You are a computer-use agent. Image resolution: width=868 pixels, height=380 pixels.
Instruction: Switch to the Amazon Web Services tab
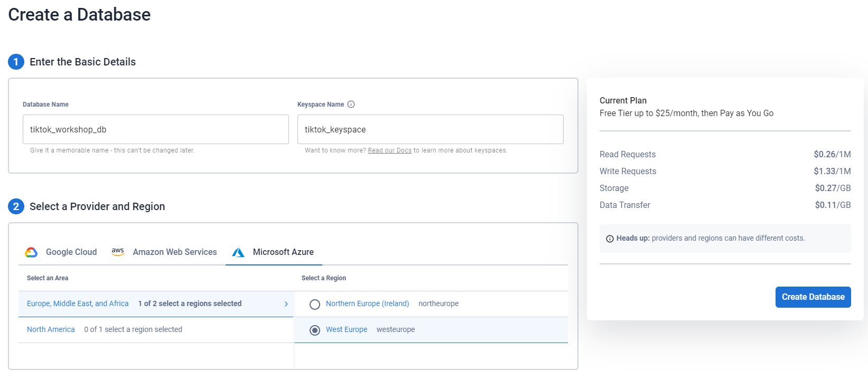tap(174, 252)
